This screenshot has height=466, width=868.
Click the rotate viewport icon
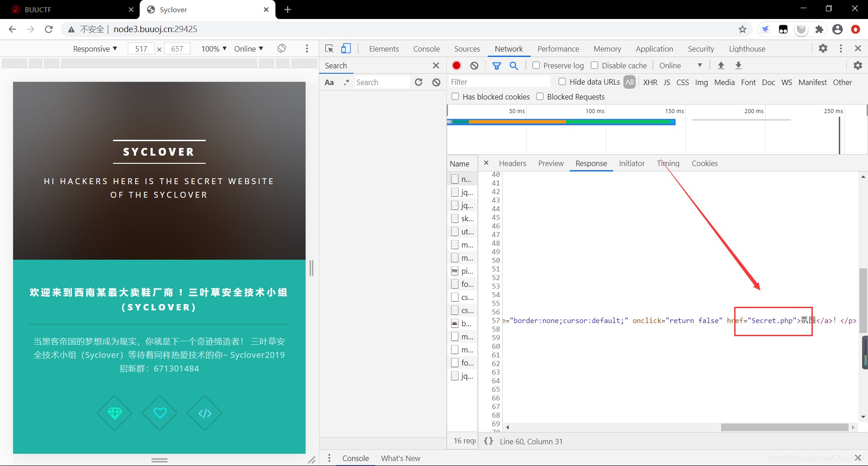pos(282,48)
